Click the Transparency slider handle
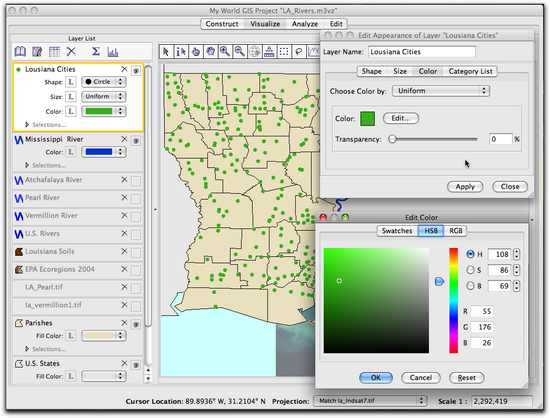 (x=392, y=139)
